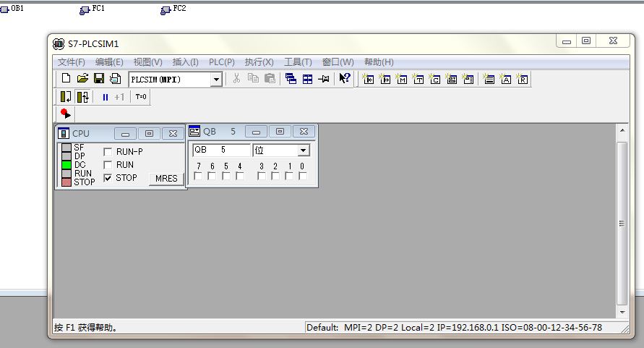Check the RUN mode checkbox
The height and width of the screenshot is (348, 644).
coord(108,165)
